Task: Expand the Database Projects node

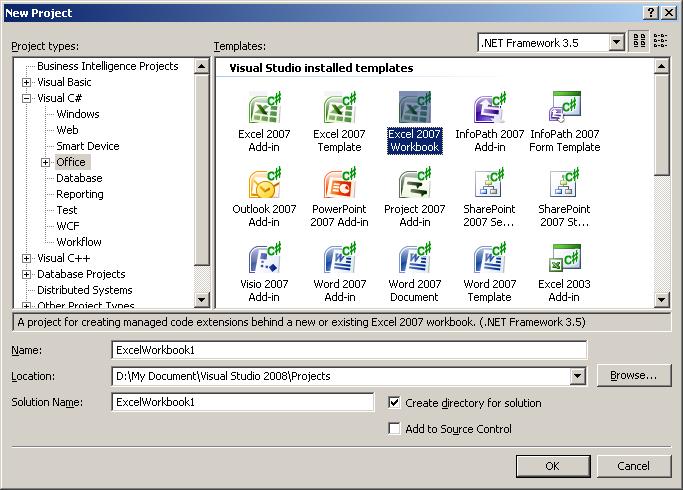Action: 27,274
